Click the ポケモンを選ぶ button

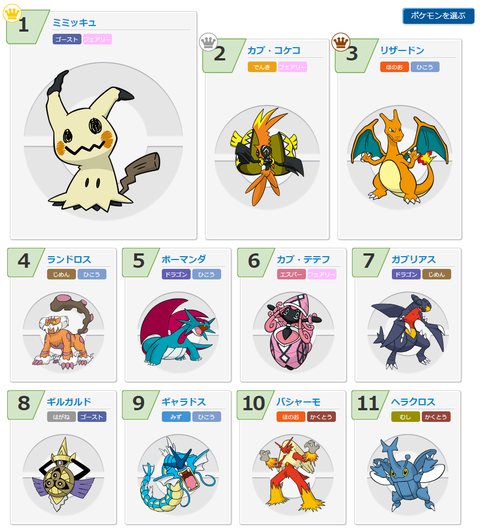tap(438, 16)
